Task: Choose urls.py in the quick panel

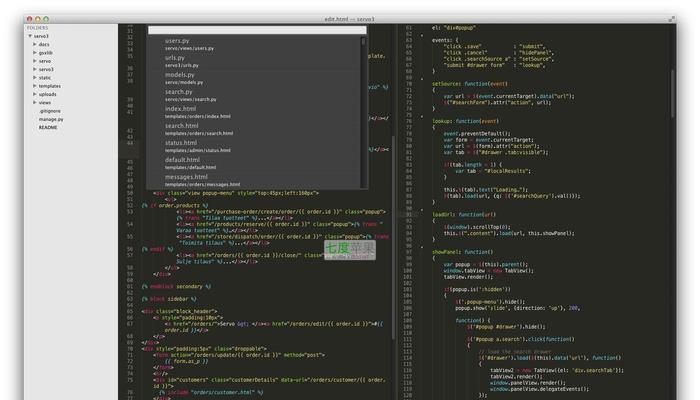Action: [x=254, y=61]
